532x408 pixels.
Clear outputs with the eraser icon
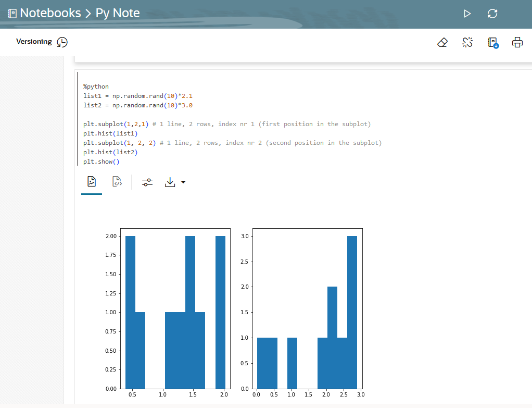(442, 42)
